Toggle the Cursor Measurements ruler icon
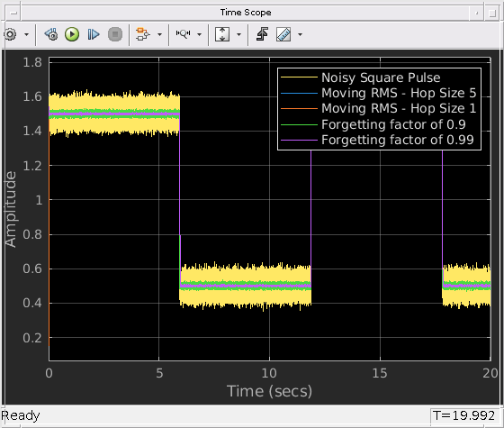504x428 pixels. coord(283,34)
